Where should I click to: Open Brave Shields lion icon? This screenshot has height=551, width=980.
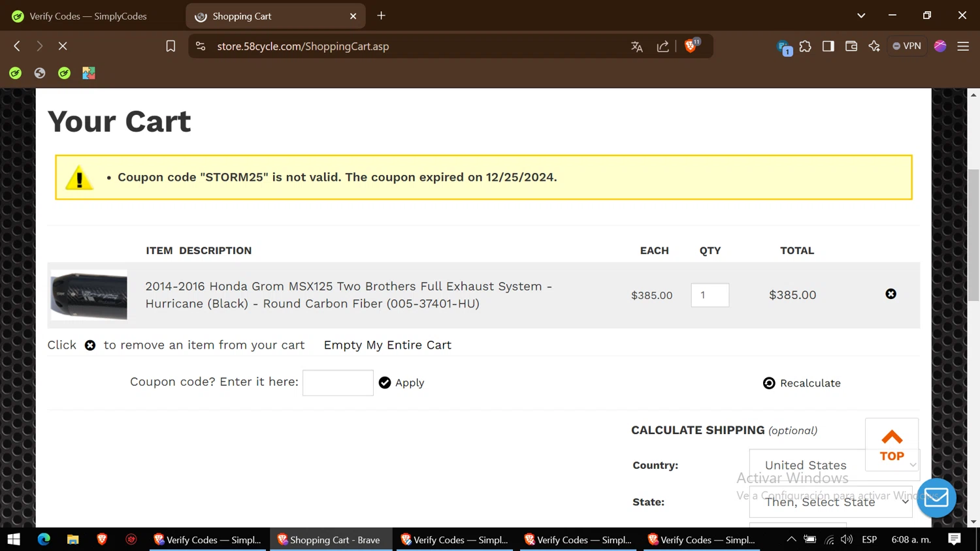pos(691,46)
